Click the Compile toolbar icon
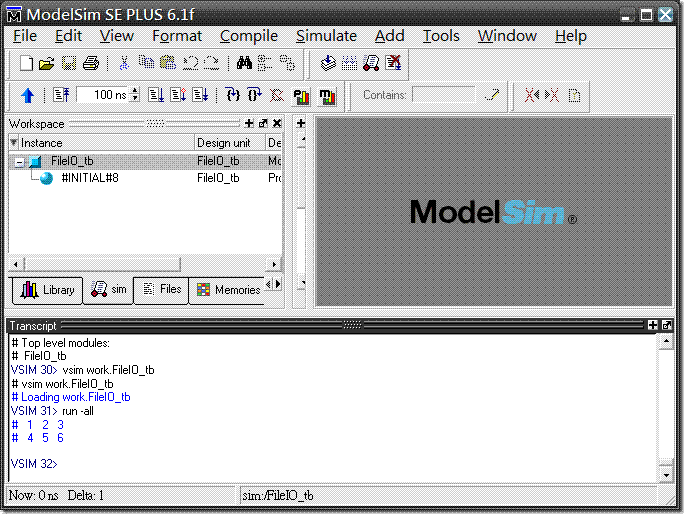The width and height of the screenshot is (684, 514). click(x=328, y=63)
